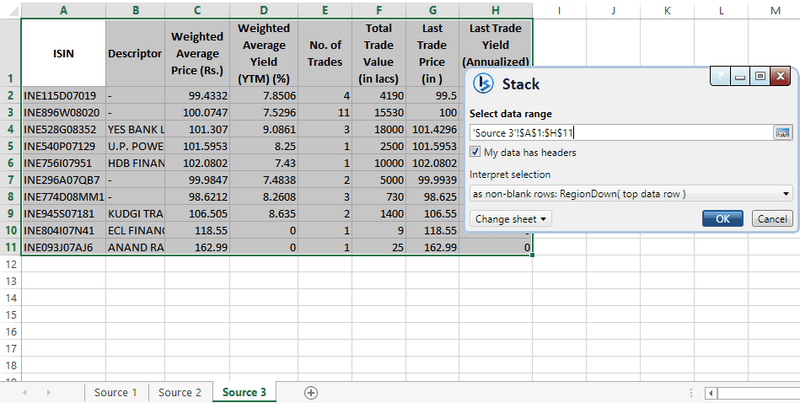Click Weighted Average Yield (YTM) header cell
Image resolution: width=800 pixels, height=403 pixels.
pyautogui.click(x=264, y=53)
